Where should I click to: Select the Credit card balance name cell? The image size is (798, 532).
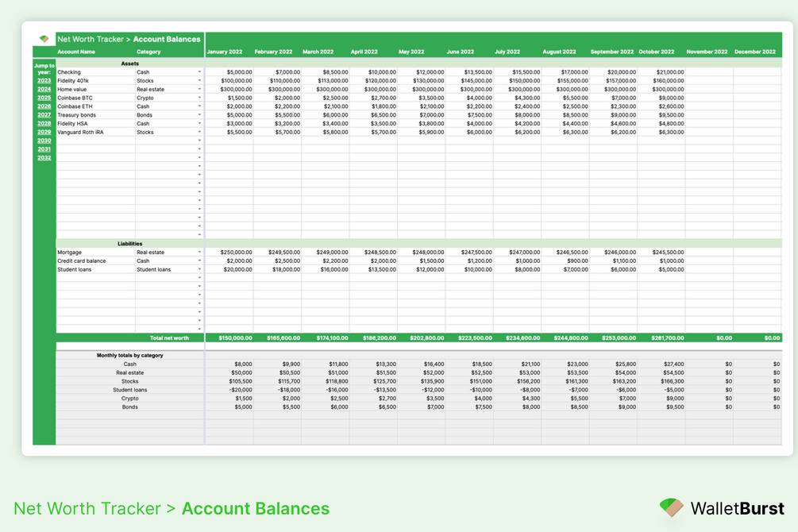coord(95,260)
